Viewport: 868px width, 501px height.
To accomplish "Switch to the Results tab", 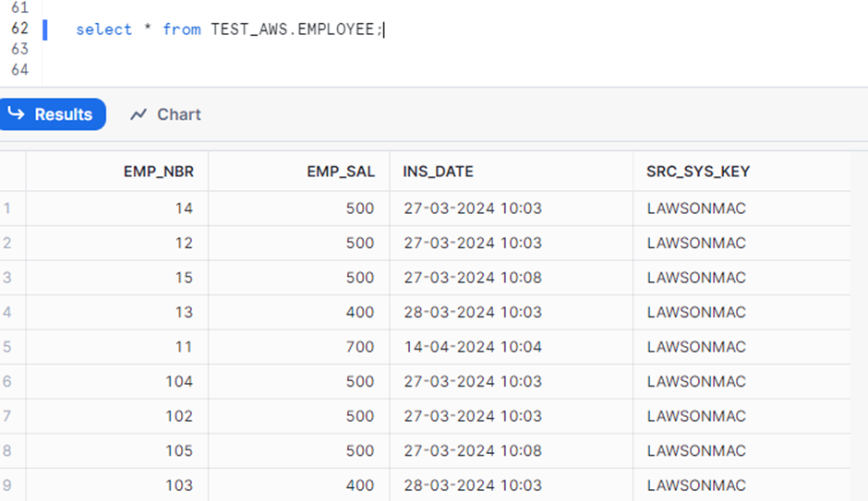I will click(52, 114).
